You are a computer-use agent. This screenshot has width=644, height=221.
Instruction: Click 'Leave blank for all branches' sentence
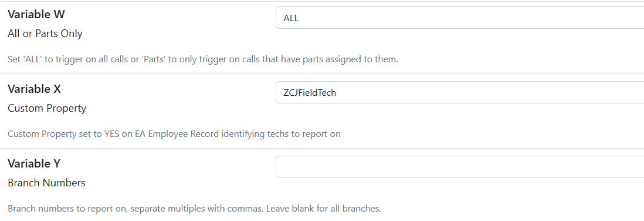(324, 209)
